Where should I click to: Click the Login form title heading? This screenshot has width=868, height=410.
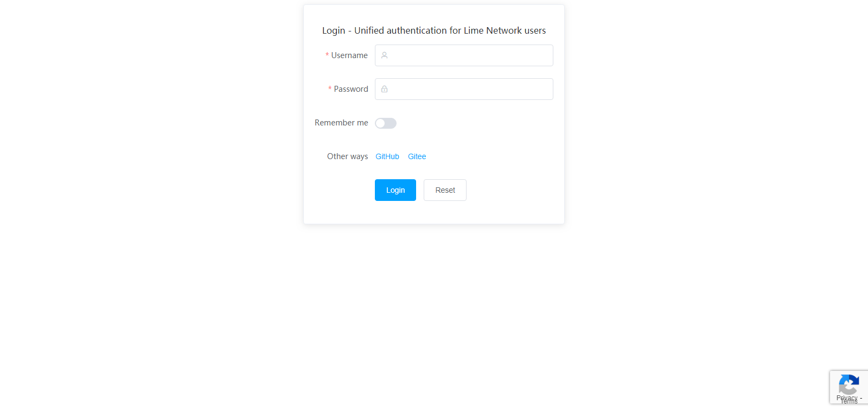(x=434, y=30)
